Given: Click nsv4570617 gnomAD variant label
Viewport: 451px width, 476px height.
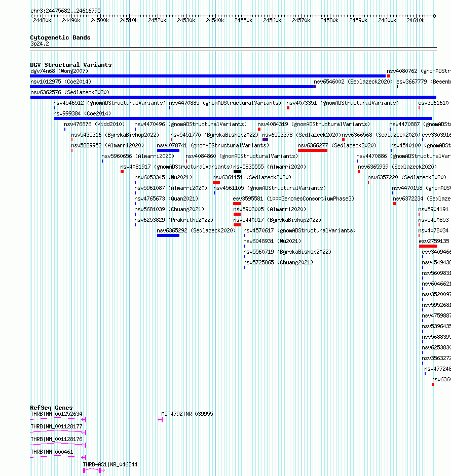Looking at the screenshot, I should click(299, 230).
